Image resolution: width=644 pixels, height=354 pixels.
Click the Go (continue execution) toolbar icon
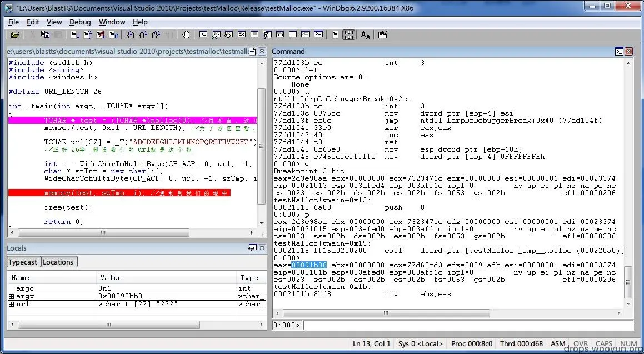tap(75, 35)
